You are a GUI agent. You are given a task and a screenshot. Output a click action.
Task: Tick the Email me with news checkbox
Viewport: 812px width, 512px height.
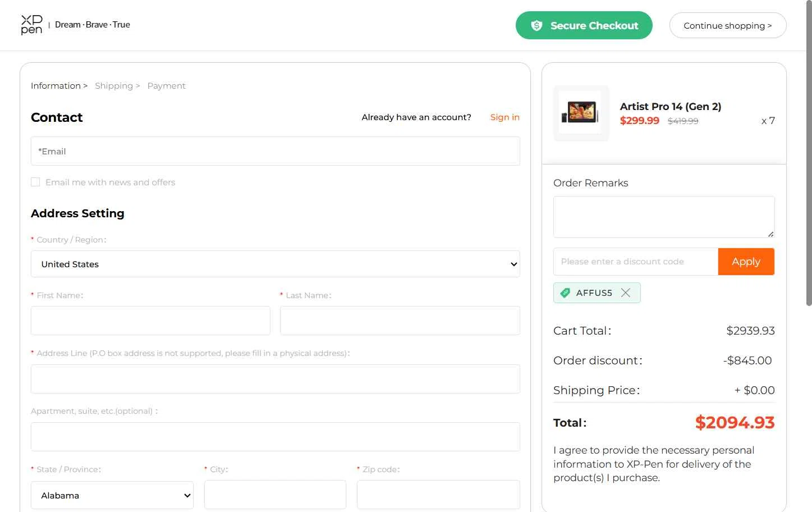(x=35, y=182)
